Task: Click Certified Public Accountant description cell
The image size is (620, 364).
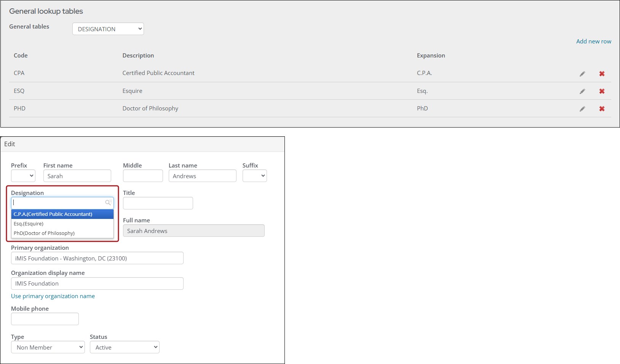Action: tap(158, 73)
